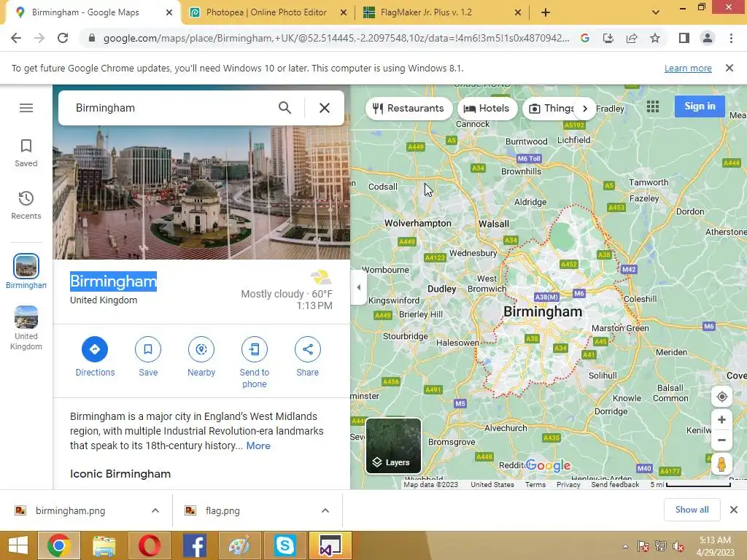Screen dimensions: 747x560
Task: Clear the Birmingham search box
Action: pyautogui.click(x=325, y=108)
